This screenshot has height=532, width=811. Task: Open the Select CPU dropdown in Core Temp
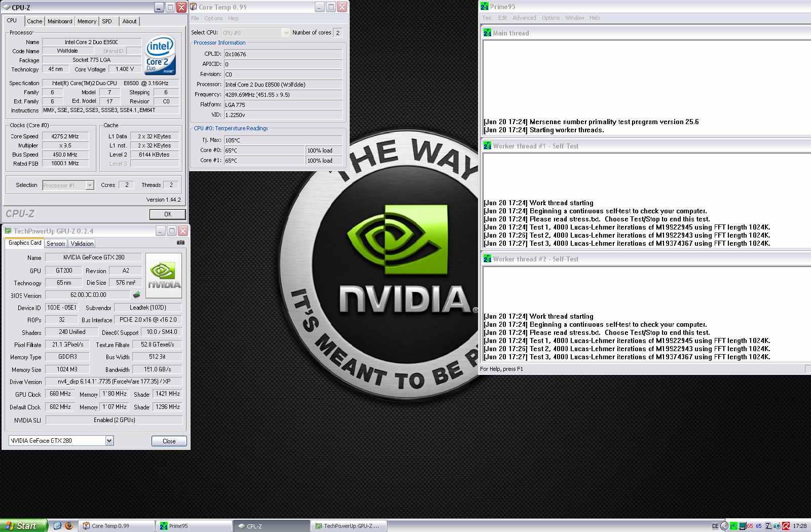pos(255,32)
